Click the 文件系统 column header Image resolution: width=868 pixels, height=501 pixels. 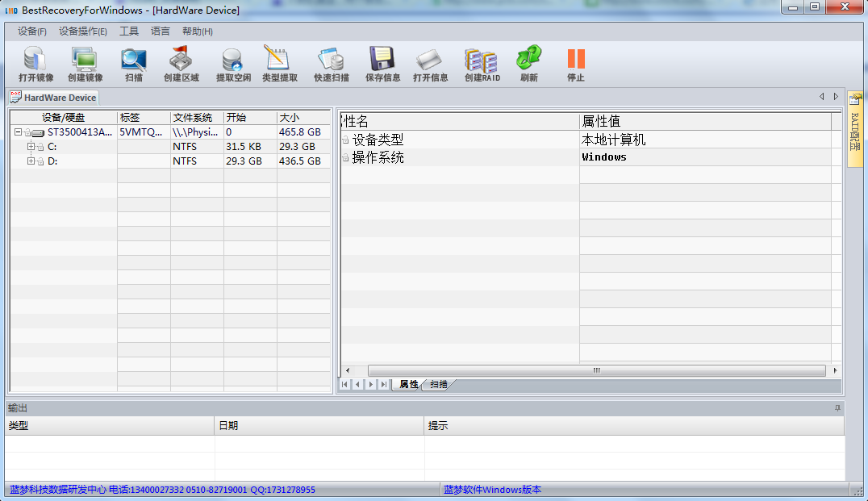click(197, 117)
